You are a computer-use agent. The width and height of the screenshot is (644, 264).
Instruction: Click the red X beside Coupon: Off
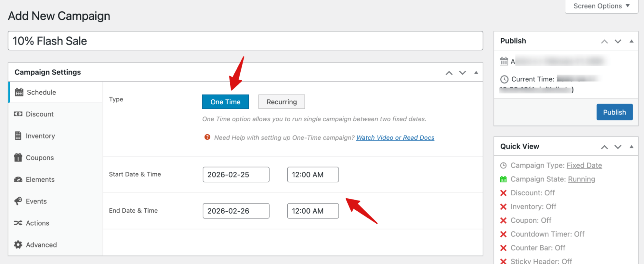click(503, 220)
